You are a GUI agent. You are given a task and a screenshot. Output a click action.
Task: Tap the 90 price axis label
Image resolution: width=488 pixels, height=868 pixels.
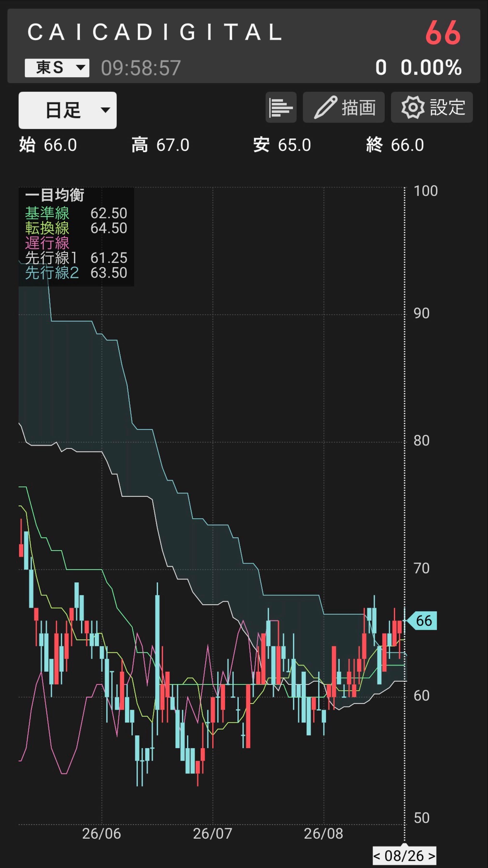tap(422, 313)
